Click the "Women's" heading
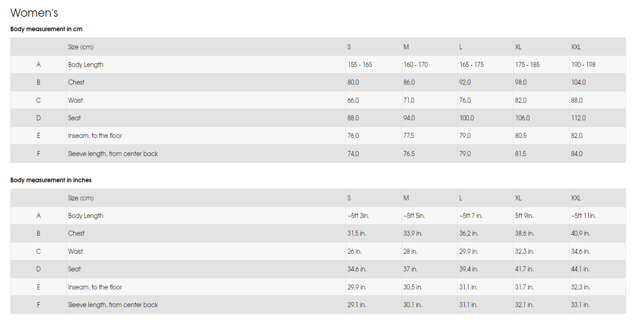Image resolution: width=644 pixels, height=322 pixels. [x=34, y=13]
